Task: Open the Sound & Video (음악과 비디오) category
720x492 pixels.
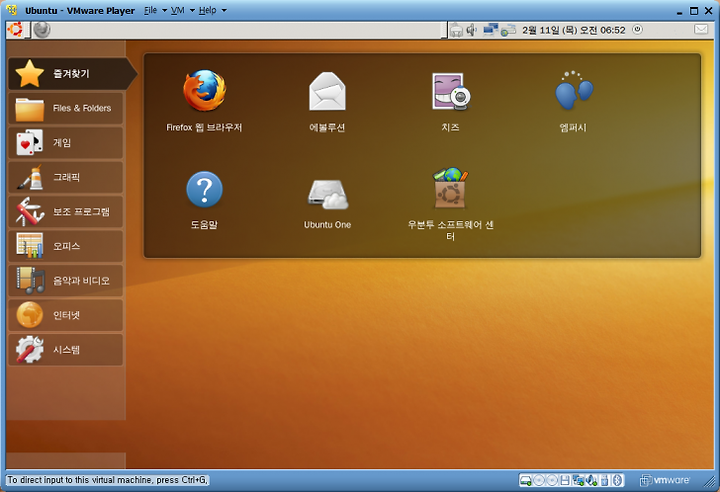Action: point(66,280)
